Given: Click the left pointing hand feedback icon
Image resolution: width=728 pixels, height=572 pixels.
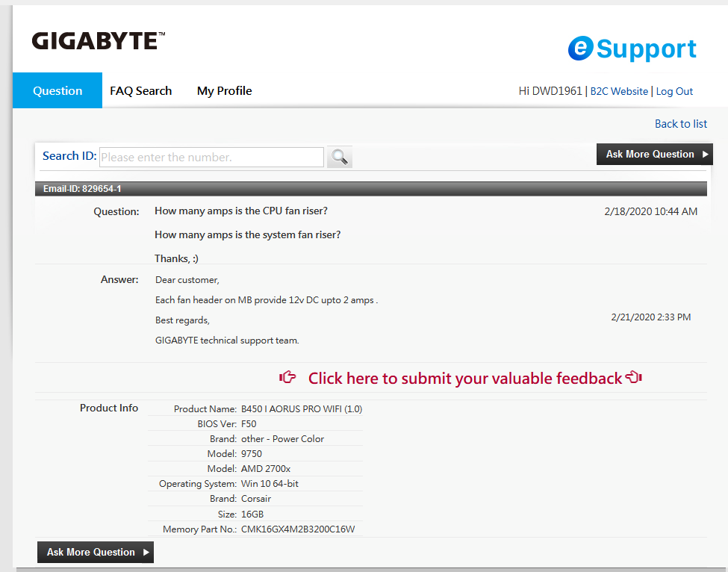Looking at the screenshot, I should pyautogui.click(x=287, y=378).
